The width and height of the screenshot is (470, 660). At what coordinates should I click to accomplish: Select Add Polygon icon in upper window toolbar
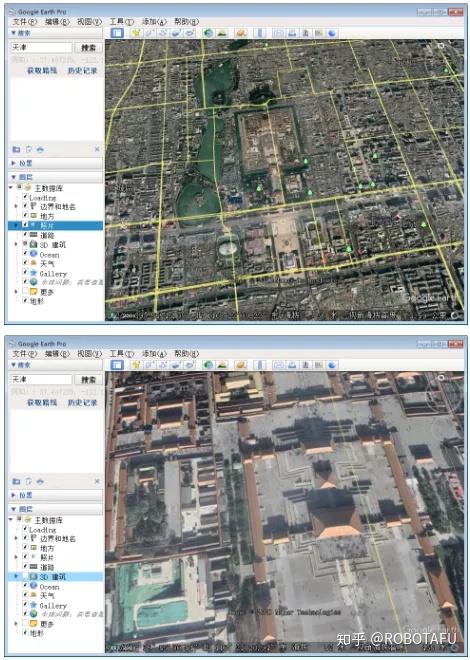[150, 33]
